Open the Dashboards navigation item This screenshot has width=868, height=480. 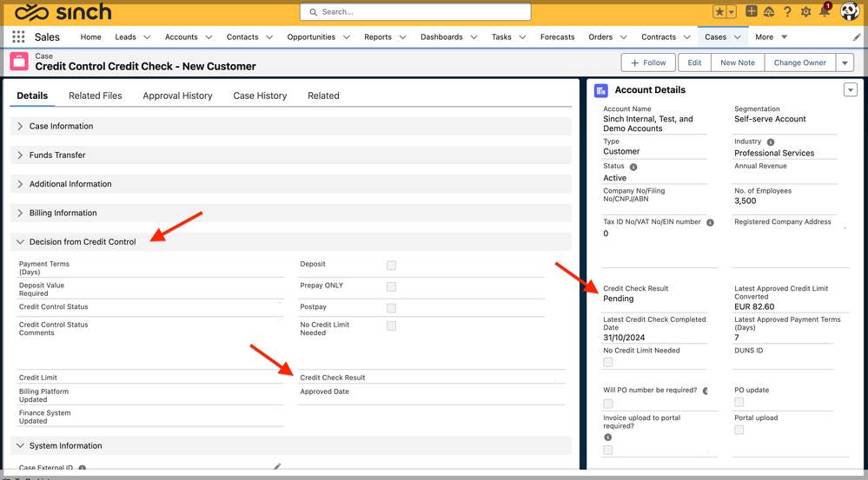pyautogui.click(x=441, y=37)
